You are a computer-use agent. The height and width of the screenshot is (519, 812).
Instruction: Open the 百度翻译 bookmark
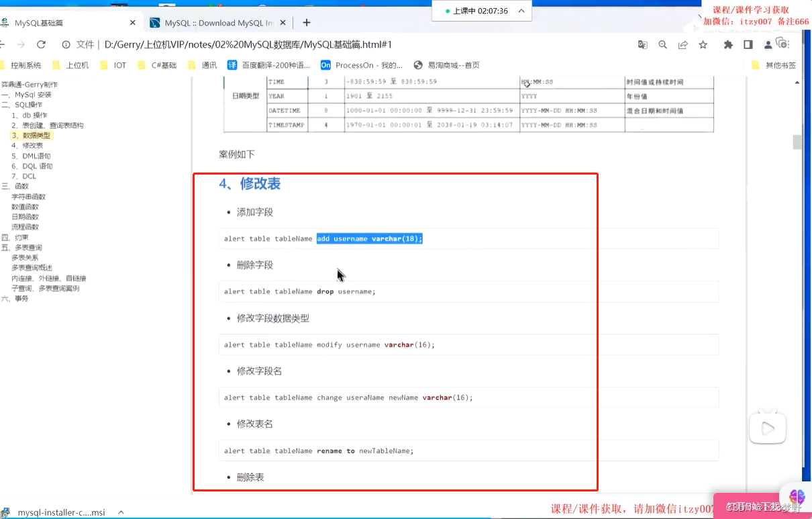[268, 65]
